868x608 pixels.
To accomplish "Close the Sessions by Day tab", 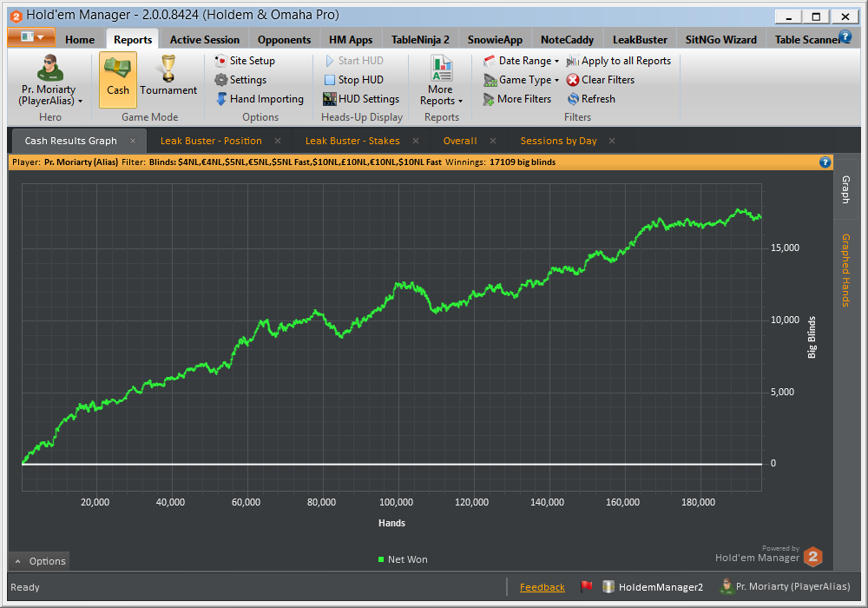I will [612, 141].
